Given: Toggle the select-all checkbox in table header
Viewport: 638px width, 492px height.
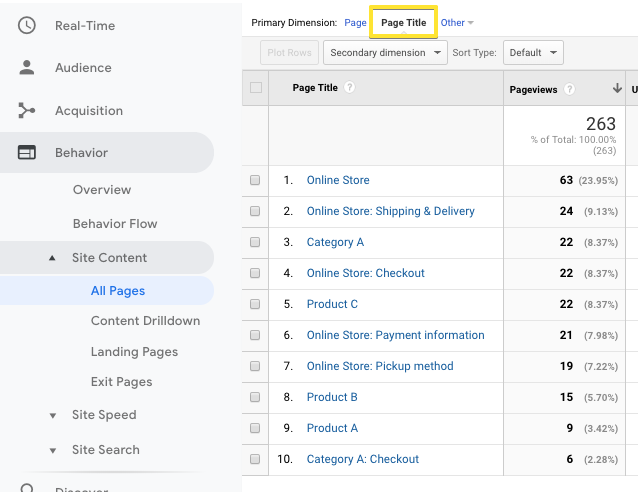Looking at the screenshot, I should [256, 88].
